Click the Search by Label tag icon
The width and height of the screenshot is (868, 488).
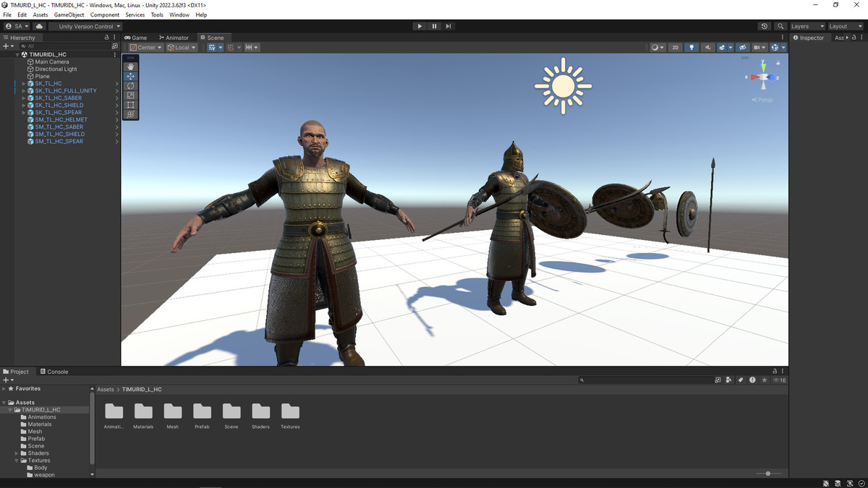(741, 380)
